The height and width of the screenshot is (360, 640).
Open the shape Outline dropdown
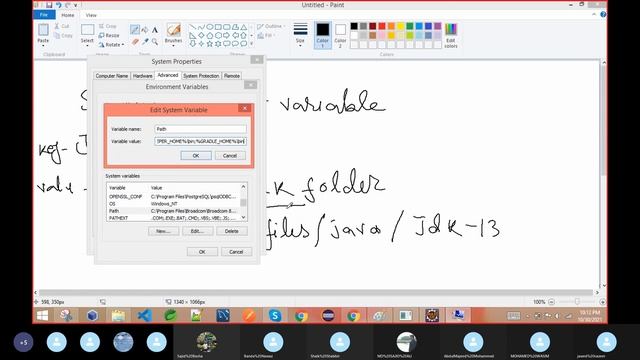point(271,27)
